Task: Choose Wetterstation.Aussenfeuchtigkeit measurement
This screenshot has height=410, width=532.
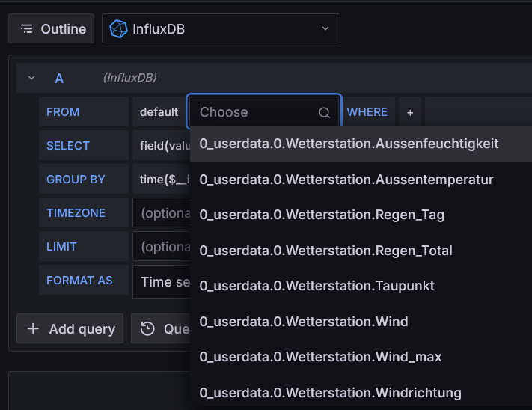Action: [x=361, y=144]
